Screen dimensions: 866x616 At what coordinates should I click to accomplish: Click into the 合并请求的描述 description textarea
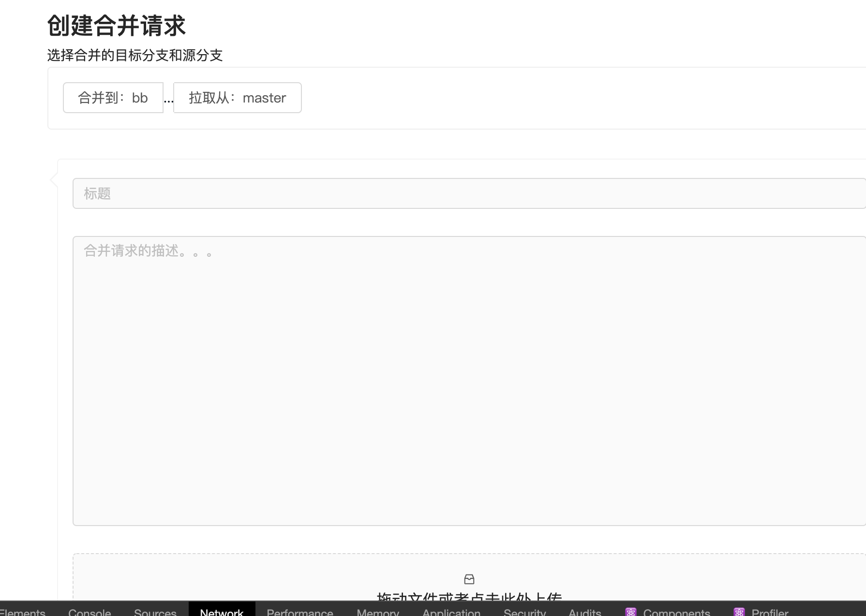(x=469, y=381)
